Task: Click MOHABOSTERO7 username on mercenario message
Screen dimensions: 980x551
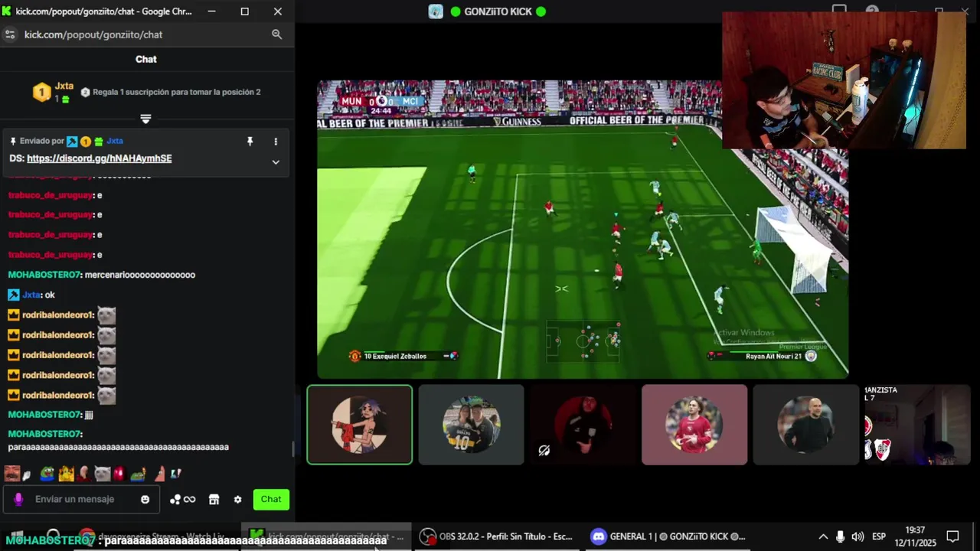Action: (44, 275)
